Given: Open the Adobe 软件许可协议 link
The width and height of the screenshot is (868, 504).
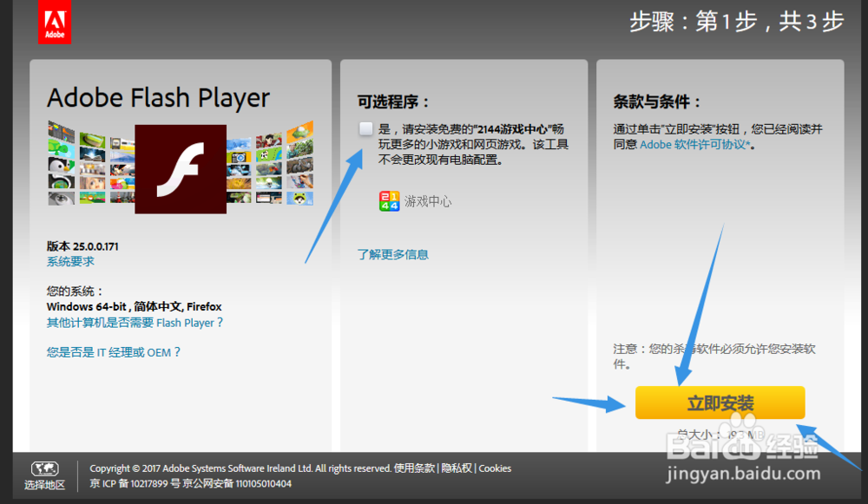Looking at the screenshot, I should 695,145.
